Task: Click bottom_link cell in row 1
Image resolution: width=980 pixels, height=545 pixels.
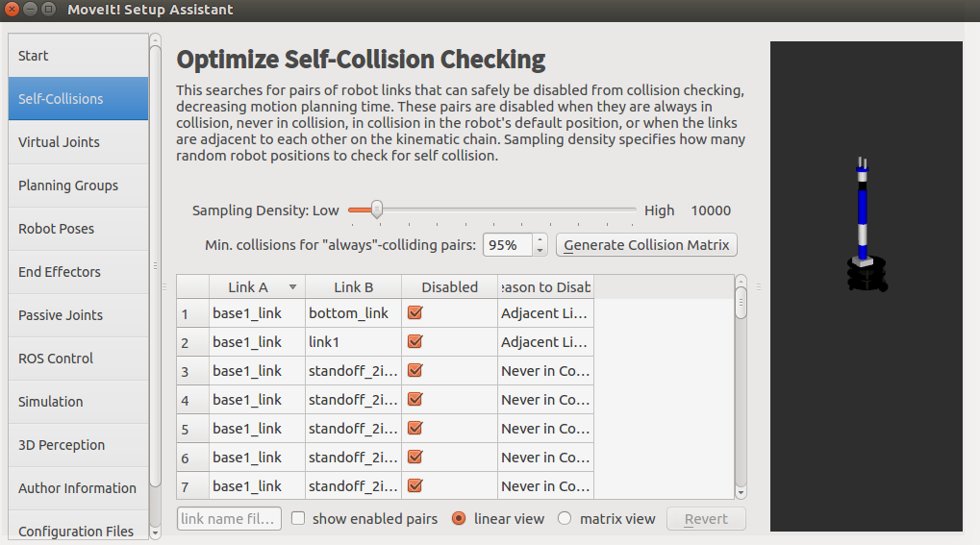Action: (353, 313)
